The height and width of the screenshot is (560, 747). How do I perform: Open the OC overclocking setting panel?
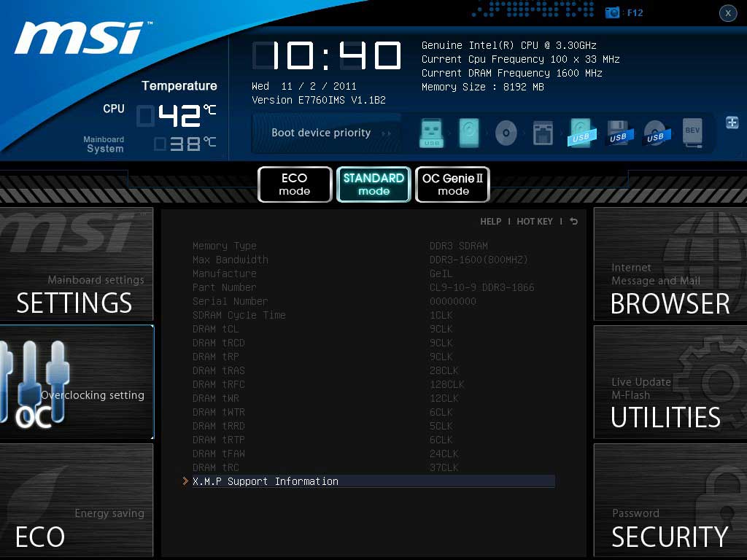point(76,382)
